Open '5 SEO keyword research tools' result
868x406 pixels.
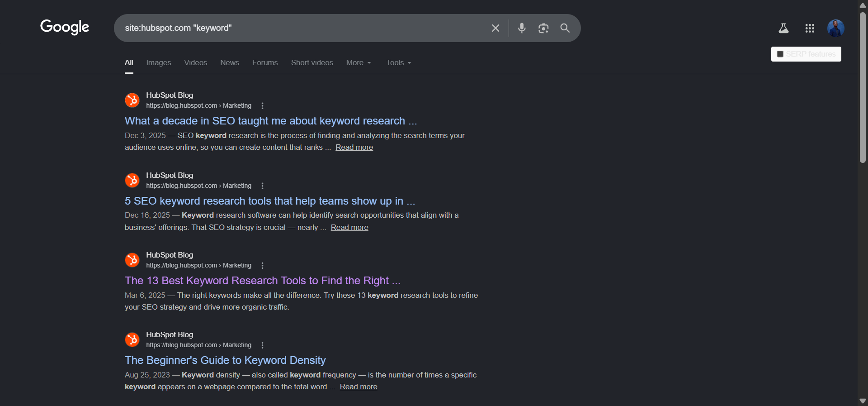(x=270, y=201)
